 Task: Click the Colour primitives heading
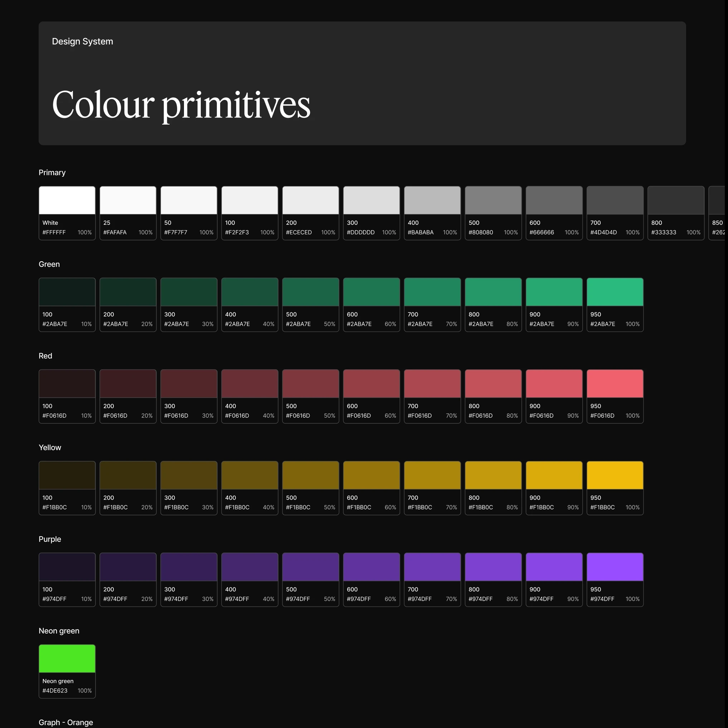pyautogui.click(x=181, y=105)
